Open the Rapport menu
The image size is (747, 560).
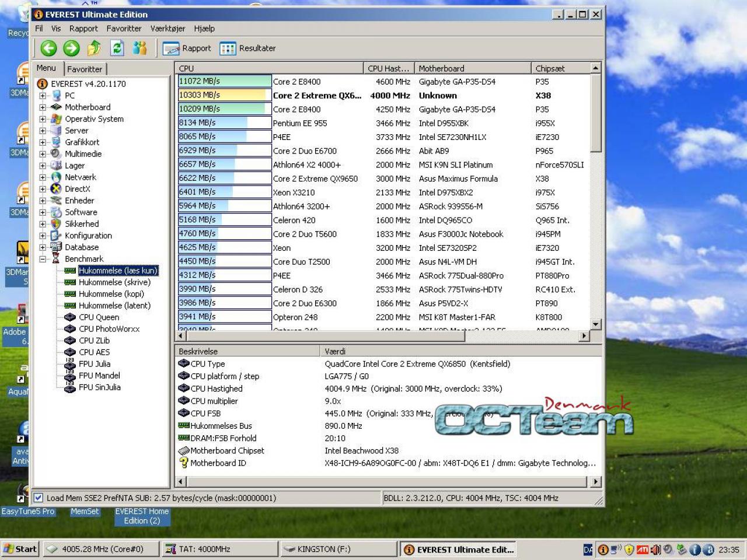[x=83, y=29]
